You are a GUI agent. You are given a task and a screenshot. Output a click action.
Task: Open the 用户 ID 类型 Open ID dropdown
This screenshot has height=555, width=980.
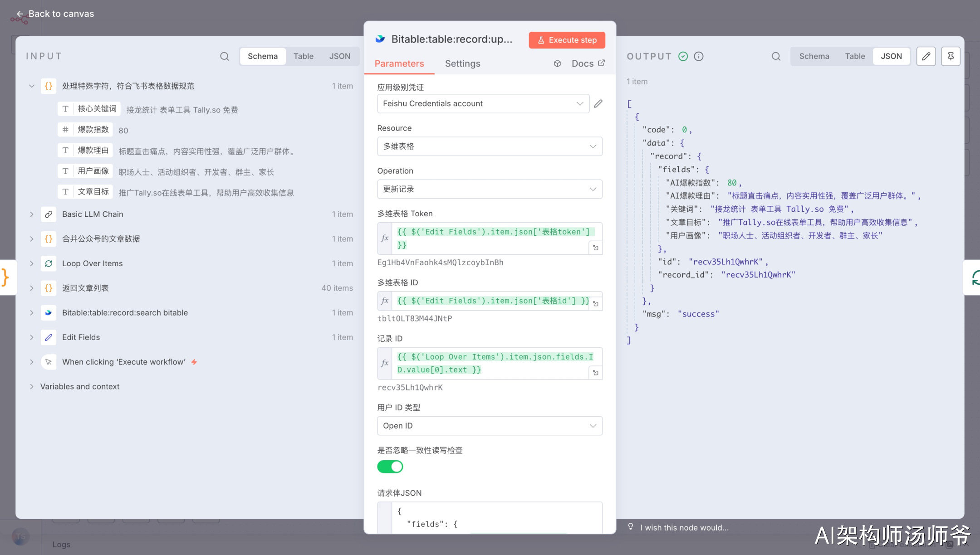pyautogui.click(x=490, y=426)
